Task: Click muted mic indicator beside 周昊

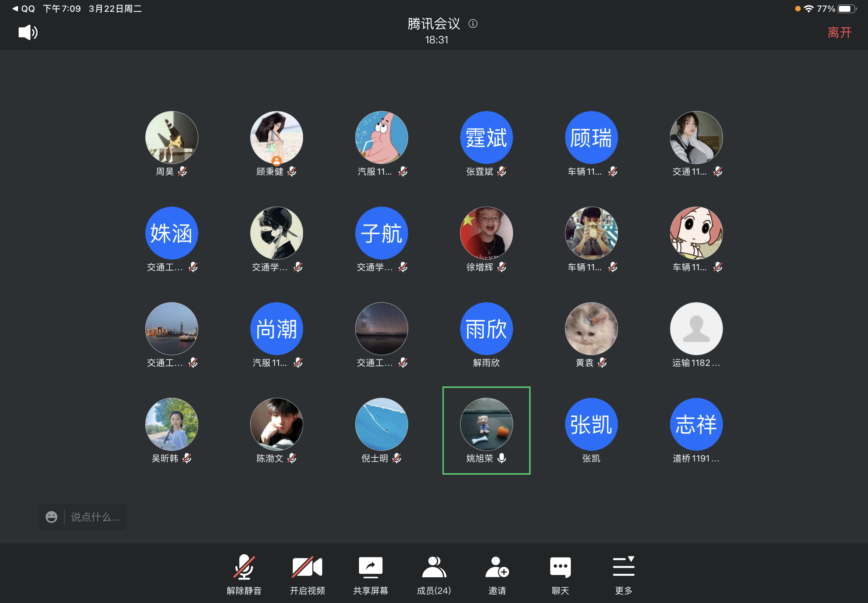Action: point(182,172)
